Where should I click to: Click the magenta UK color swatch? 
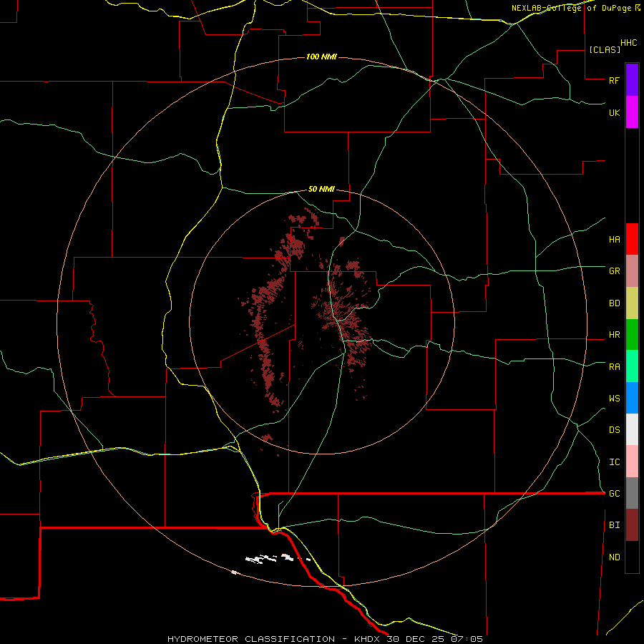coord(632,112)
